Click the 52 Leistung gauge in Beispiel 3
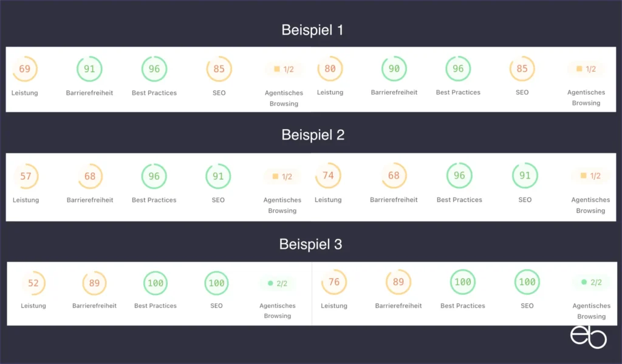The image size is (622, 364). click(33, 283)
